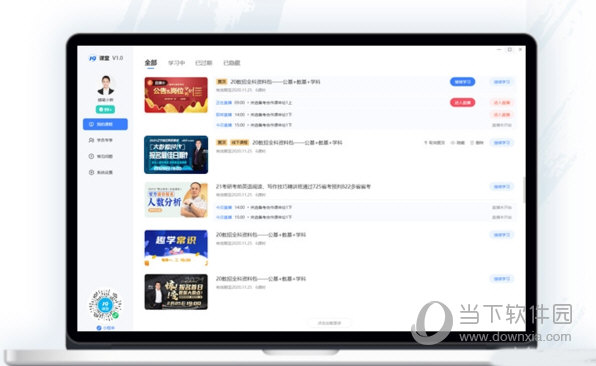This screenshot has height=366, width=596.
Task: Open the course title beside the 趣学常识 thumbnail
Action: pos(261,235)
